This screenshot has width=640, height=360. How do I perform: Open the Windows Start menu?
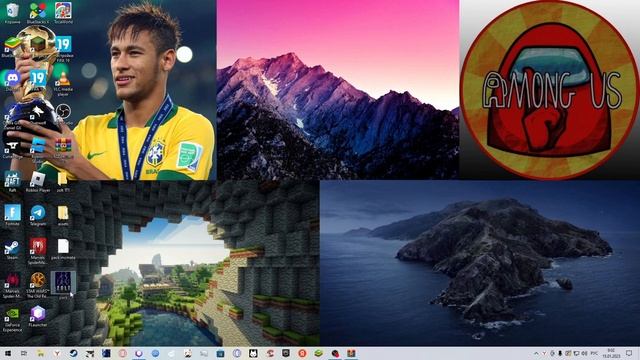8,353
